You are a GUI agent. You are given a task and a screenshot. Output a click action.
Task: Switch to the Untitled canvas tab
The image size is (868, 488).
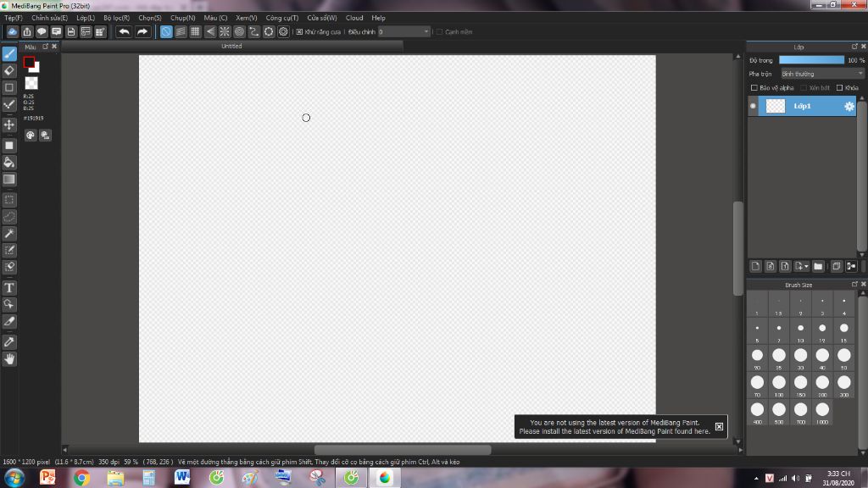click(232, 47)
